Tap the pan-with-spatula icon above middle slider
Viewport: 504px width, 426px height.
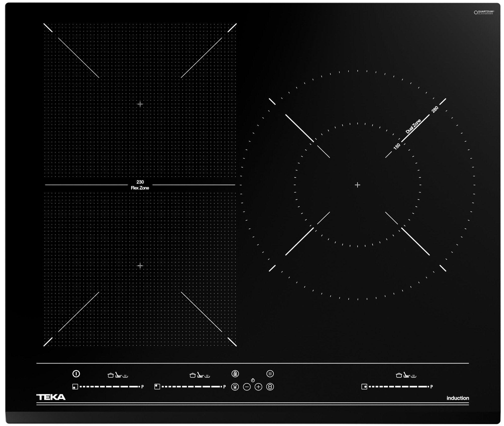tap(200, 375)
